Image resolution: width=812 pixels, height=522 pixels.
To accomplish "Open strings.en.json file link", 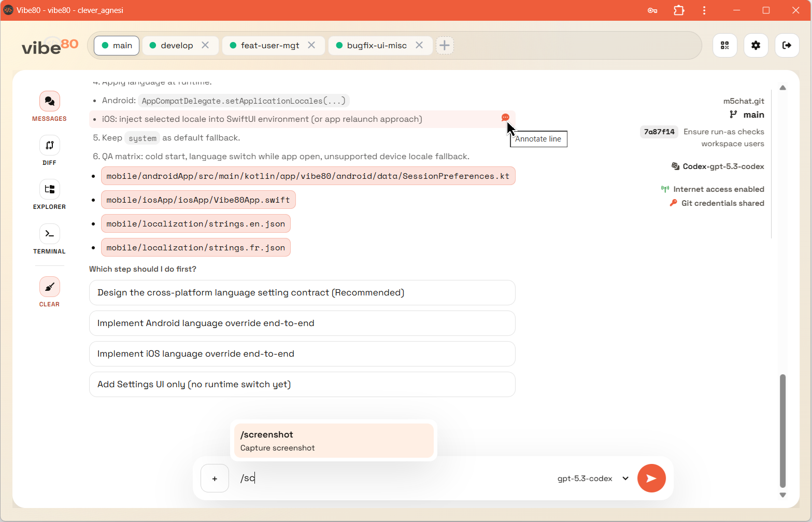I will 196,224.
